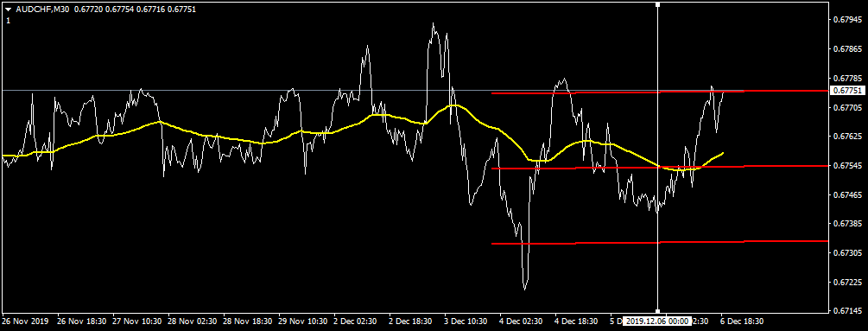This screenshot has width=868, height=331.
Task: Click the 26 Nov 2019 date label
Action: click(25, 321)
